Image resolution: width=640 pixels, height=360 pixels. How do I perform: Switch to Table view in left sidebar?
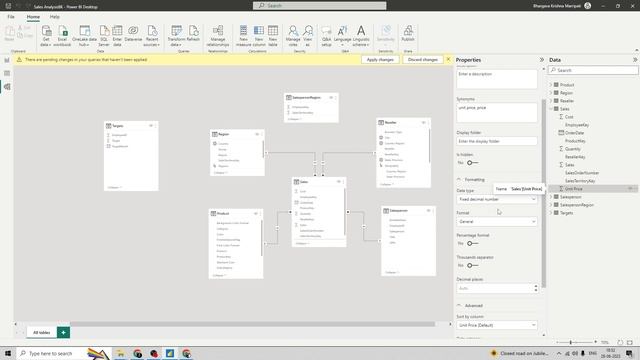(7, 73)
